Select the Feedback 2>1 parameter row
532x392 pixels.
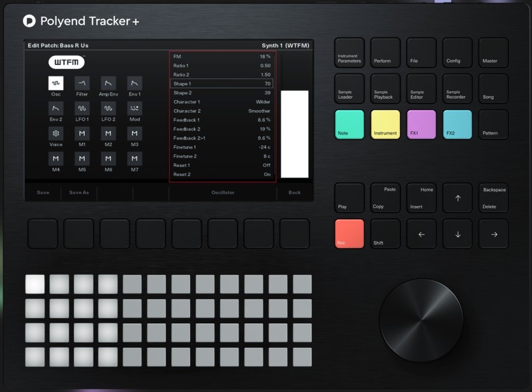tap(222, 138)
